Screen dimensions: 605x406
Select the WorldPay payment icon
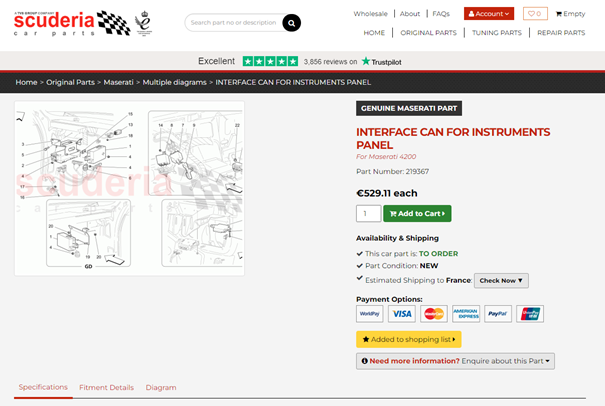[x=370, y=314]
